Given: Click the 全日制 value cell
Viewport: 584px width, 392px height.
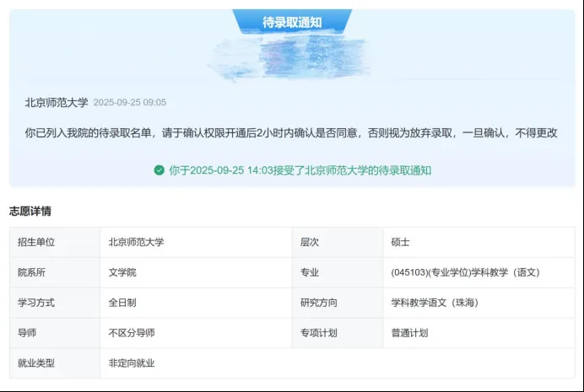Looking at the screenshot, I should [x=196, y=303].
